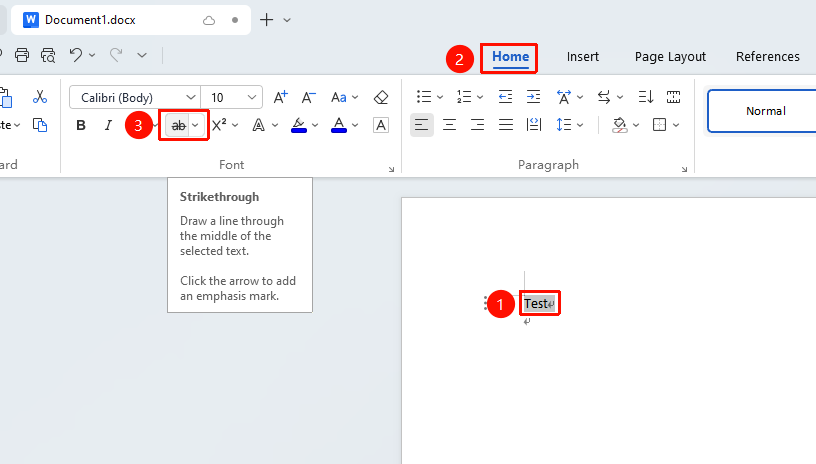
Task: Set Center paragraph alignment
Action: pos(450,125)
